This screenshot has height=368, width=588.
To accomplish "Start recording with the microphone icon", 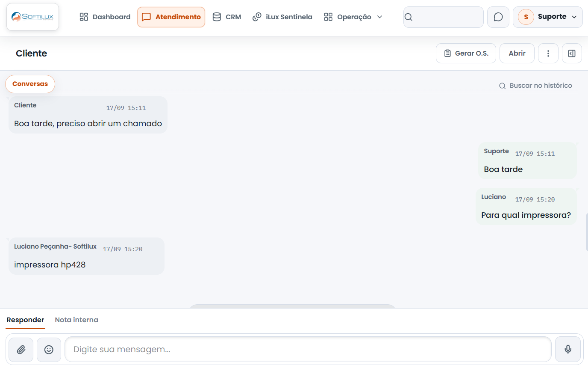I will point(568,350).
